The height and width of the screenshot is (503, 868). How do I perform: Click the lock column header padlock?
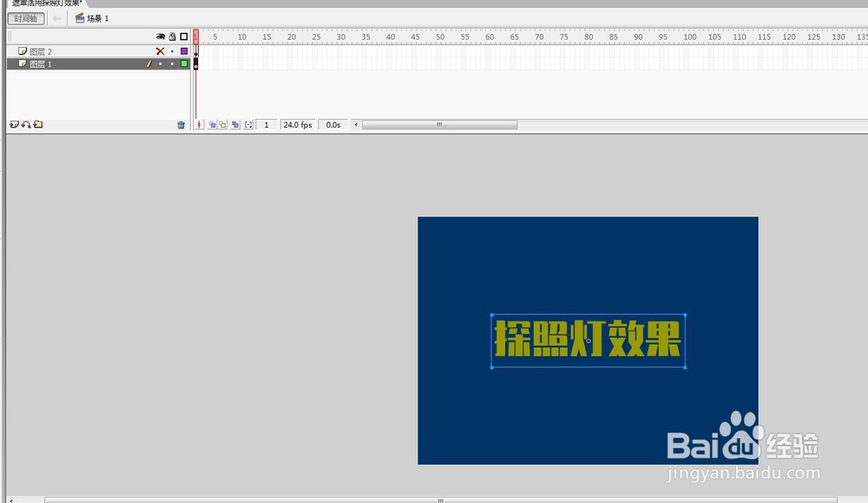click(172, 36)
